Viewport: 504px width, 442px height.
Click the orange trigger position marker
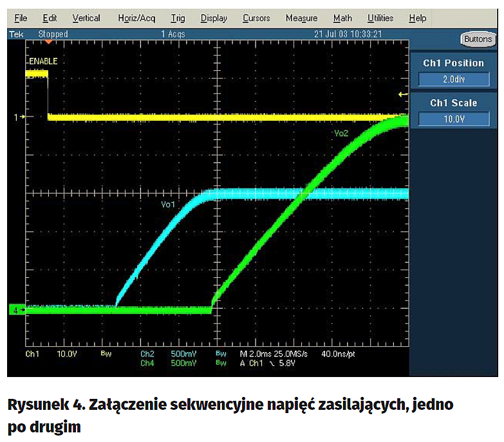coord(48,42)
